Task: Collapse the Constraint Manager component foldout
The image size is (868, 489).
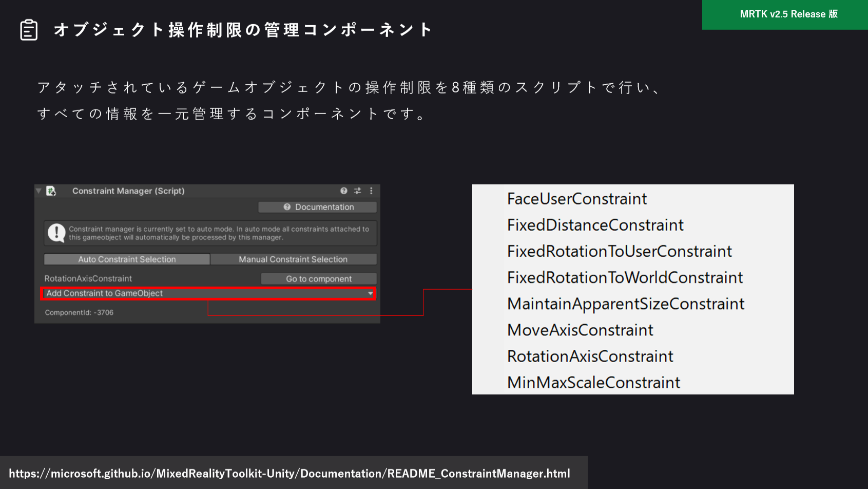Action: (38, 191)
